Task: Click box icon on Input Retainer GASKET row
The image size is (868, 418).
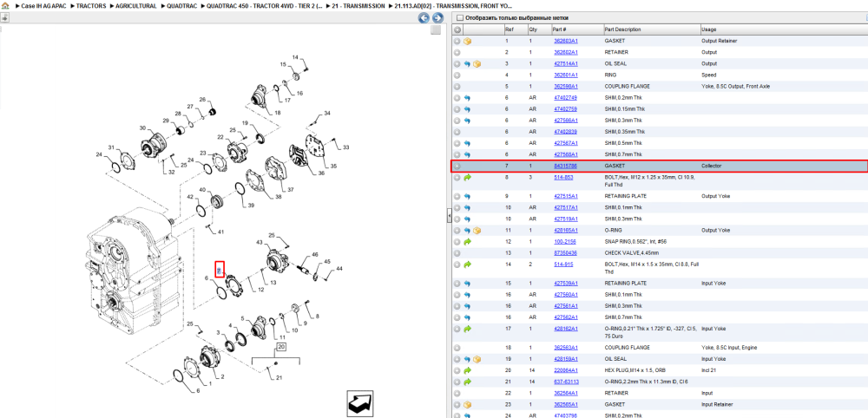Action: pos(467,405)
